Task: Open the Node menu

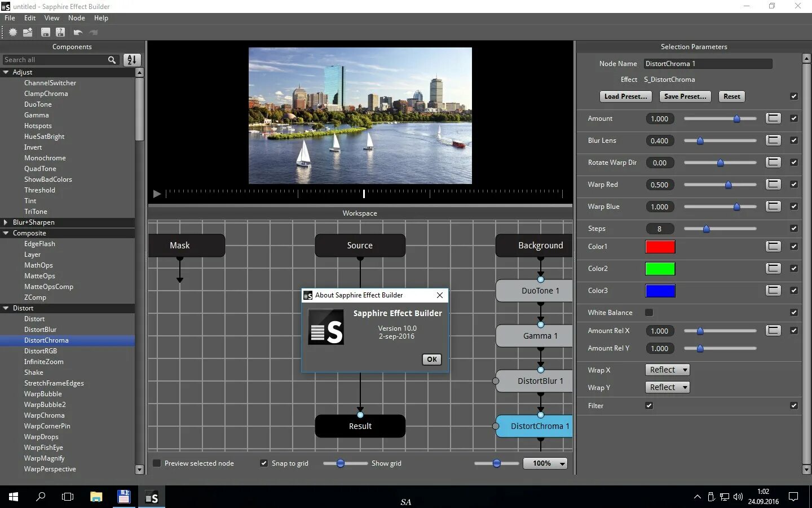Action: coord(77,18)
